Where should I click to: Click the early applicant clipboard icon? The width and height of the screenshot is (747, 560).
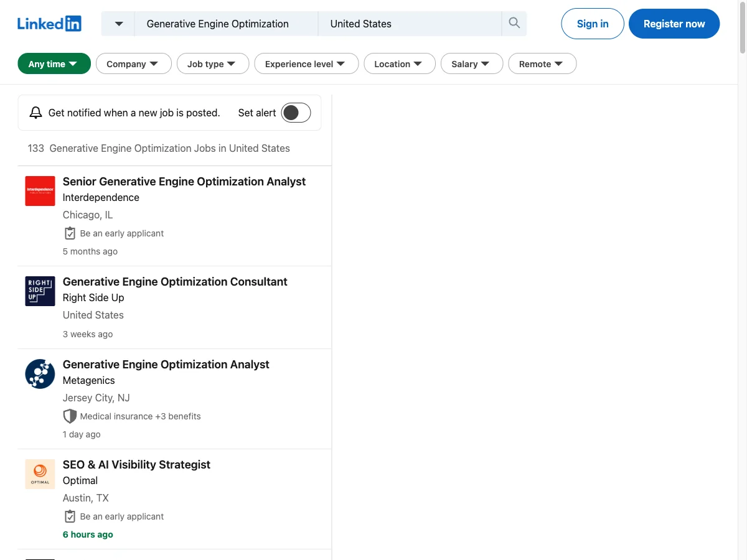tap(70, 233)
